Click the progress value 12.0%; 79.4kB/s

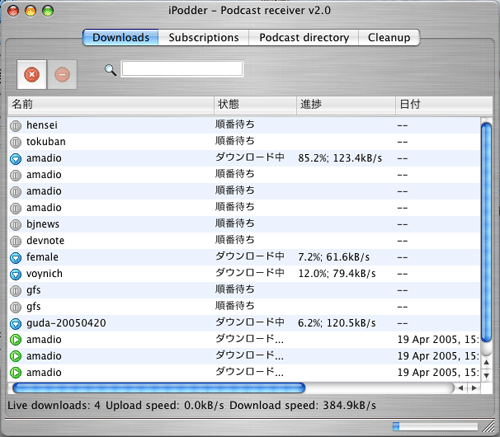[337, 274]
